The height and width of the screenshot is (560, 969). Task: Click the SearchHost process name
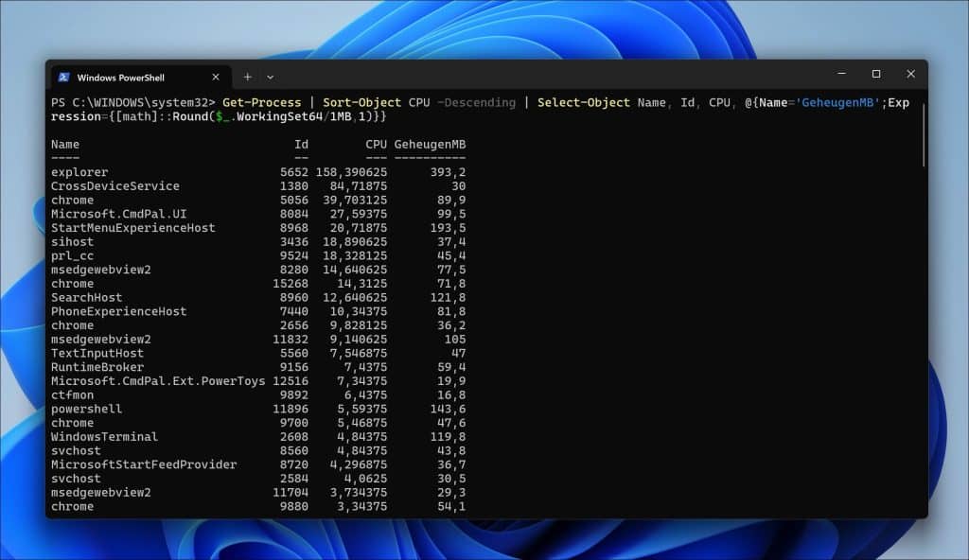86,297
